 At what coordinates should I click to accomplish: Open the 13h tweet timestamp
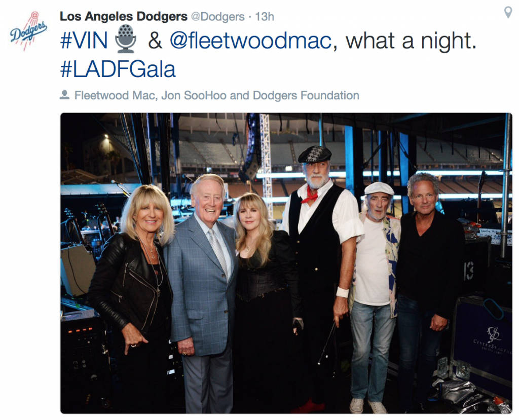pyautogui.click(x=265, y=17)
